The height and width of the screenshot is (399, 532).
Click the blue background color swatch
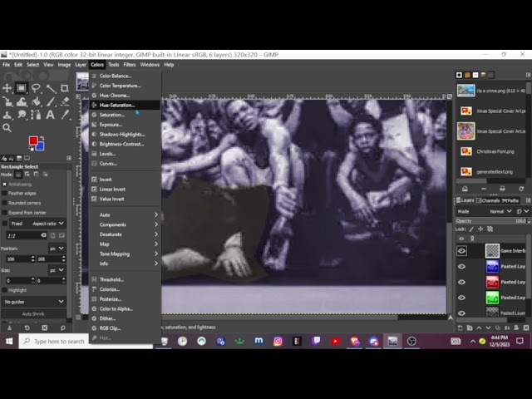[x=41, y=146]
